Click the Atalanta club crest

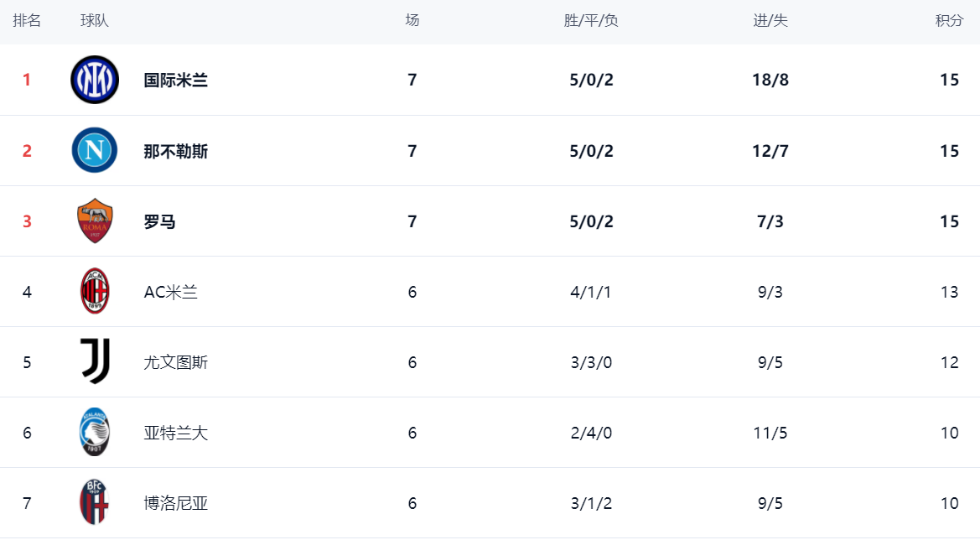[x=95, y=433]
